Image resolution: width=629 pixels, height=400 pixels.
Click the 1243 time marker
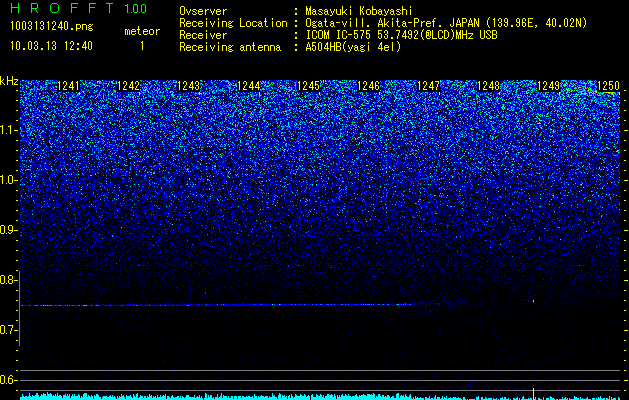point(189,86)
